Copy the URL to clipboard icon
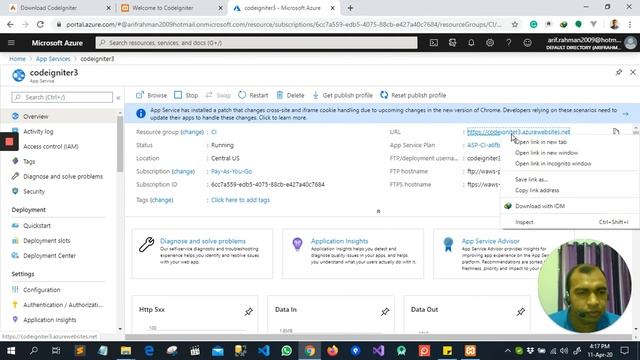Viewport: 640px width, 360px height. click(616, 131)
